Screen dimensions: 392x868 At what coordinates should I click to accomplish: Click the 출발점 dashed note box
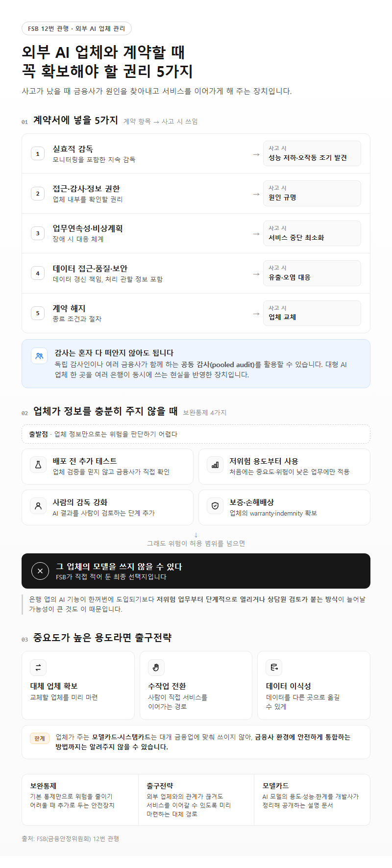point(196,434)
